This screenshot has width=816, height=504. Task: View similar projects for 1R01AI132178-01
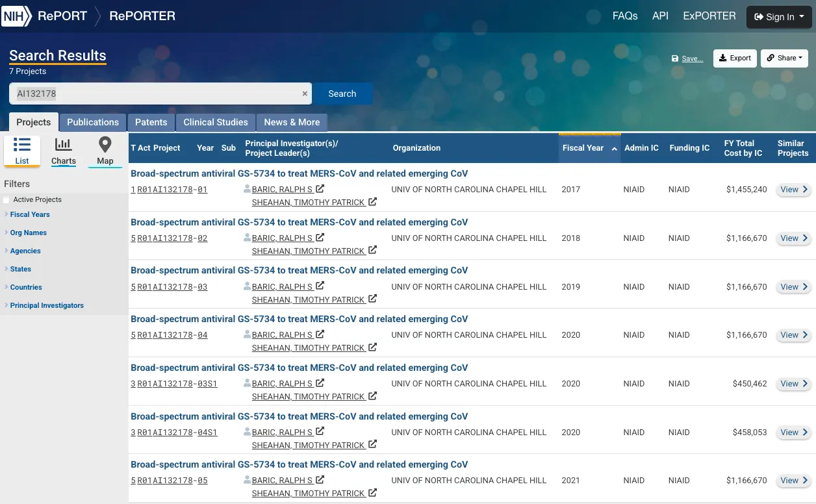[794, 190]
